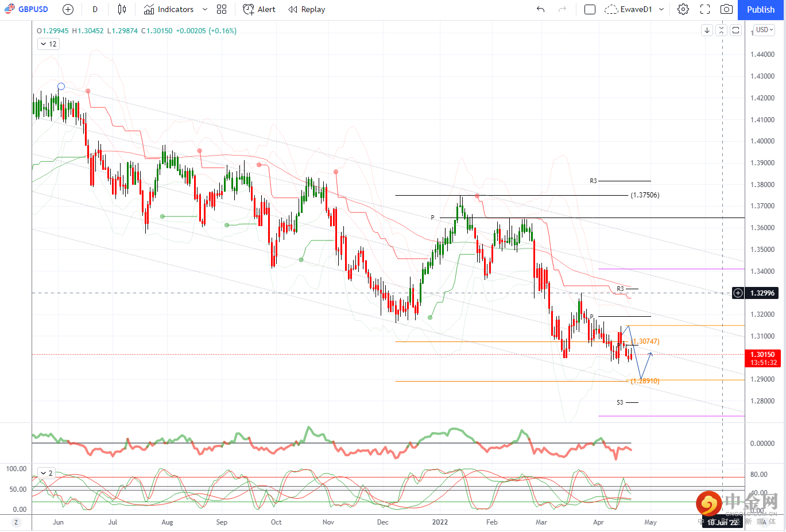The height and width of the screenshot is (532, 786).
Task: Open the Indicators dialog
Action: click(x=169, y=9)
